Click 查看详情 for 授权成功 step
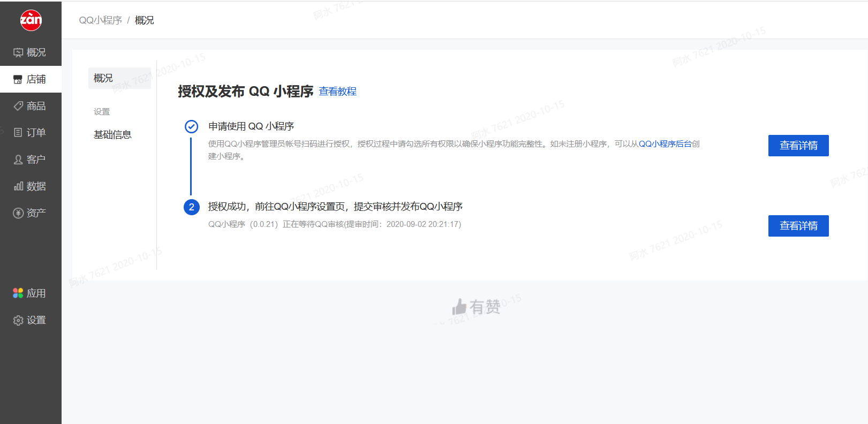 [798, 226]
